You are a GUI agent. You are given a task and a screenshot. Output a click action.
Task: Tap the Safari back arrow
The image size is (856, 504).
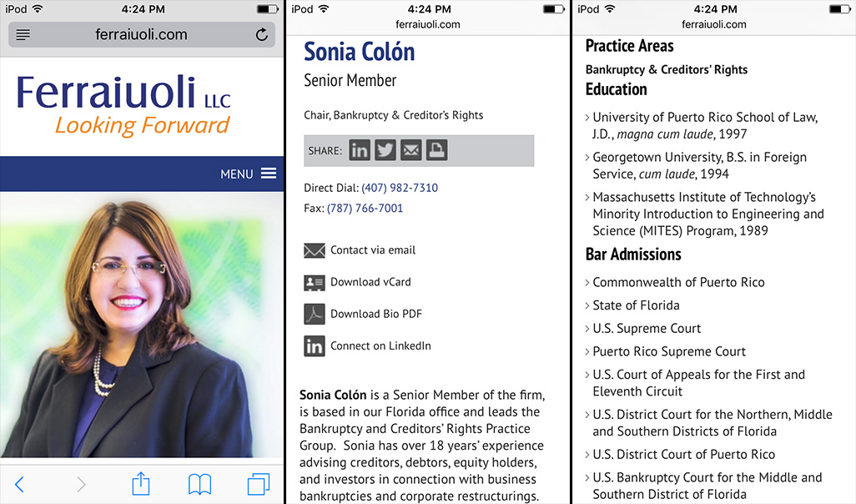[20, 484]
